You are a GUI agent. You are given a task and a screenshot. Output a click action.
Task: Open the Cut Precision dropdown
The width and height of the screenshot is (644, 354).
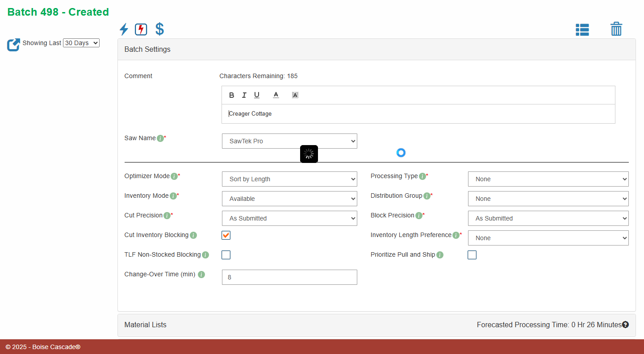[x=289, y=218]
